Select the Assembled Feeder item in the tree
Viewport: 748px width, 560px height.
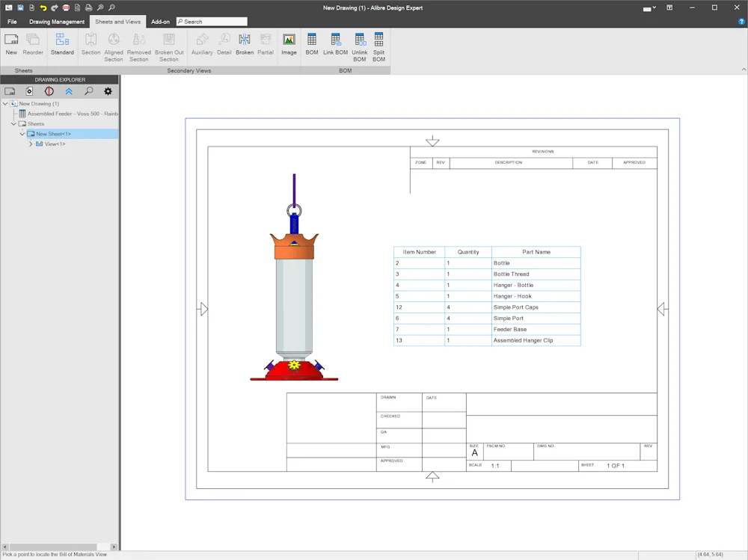click(73, 114)
